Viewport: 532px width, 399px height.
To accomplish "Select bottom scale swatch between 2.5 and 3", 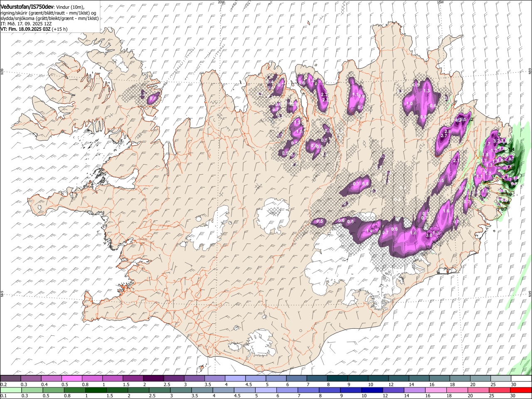I will 159,390.
